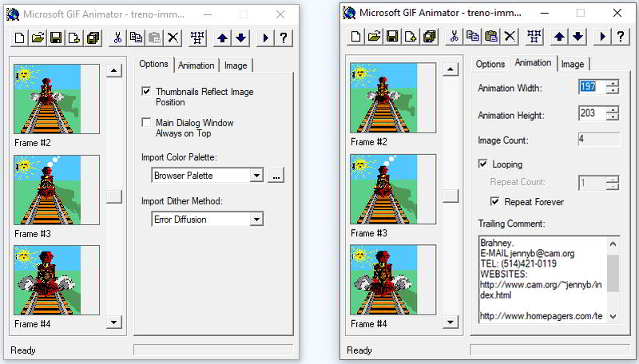Click Save floppy icon in left window
Image resolution: width=639 pixels, height=364 pixels.
[x=56, y=38]
